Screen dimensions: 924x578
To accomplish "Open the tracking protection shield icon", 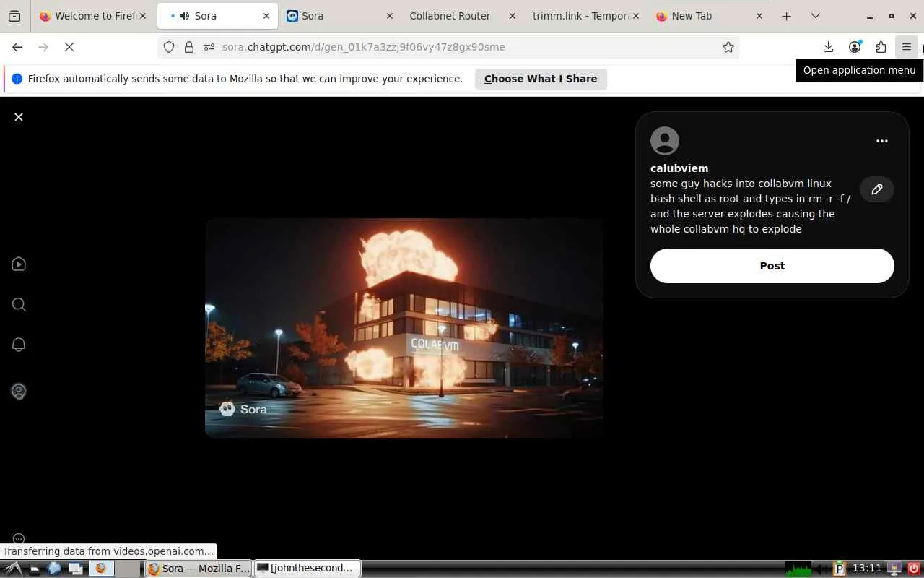I will coord(169,47).
